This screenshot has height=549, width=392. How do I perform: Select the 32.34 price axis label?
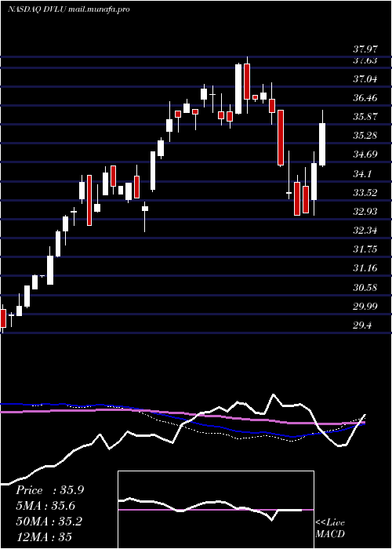pos(365,231)
